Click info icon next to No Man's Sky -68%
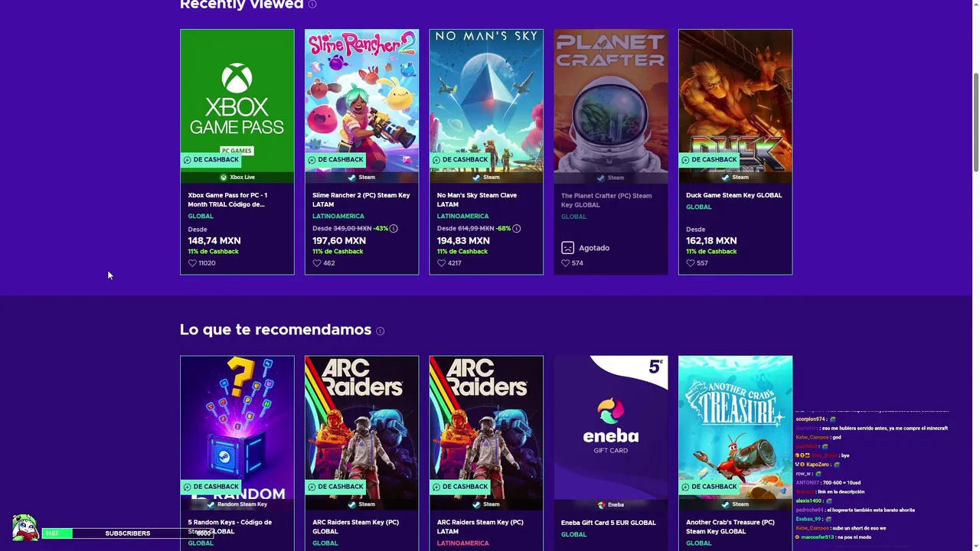 pos(517,229)
